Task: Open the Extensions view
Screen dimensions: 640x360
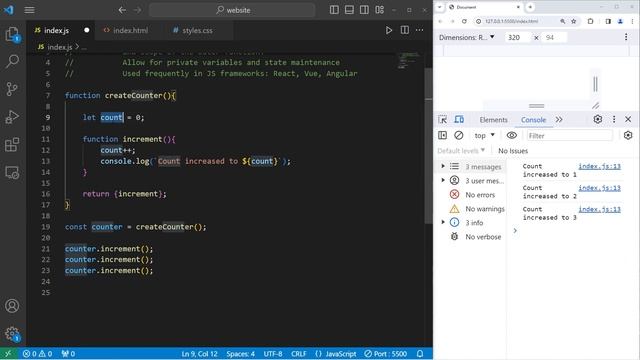Action: (12, 144)
